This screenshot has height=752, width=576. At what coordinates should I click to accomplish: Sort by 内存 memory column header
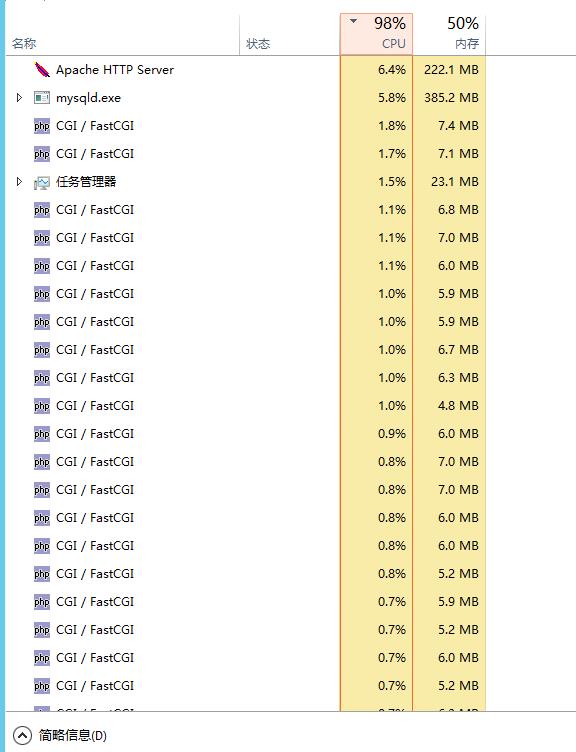pos(449,34)
